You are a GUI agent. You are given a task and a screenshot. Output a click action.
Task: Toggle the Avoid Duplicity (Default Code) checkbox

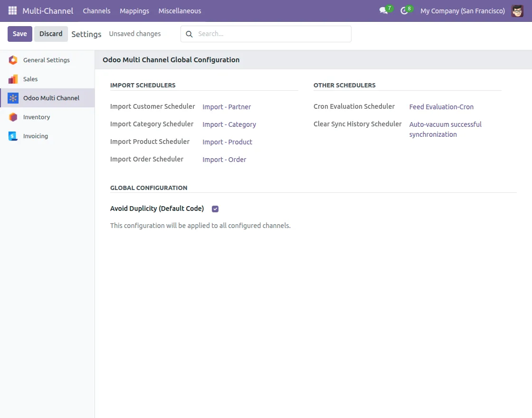pos(215,209)
